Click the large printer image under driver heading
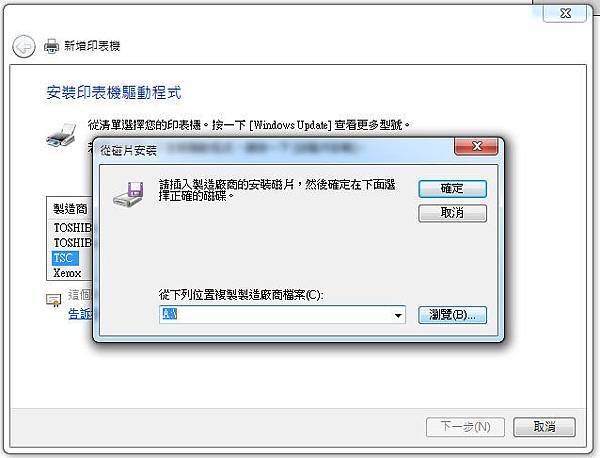The width and height of the screenshot is (600, 458). point(61,135)
